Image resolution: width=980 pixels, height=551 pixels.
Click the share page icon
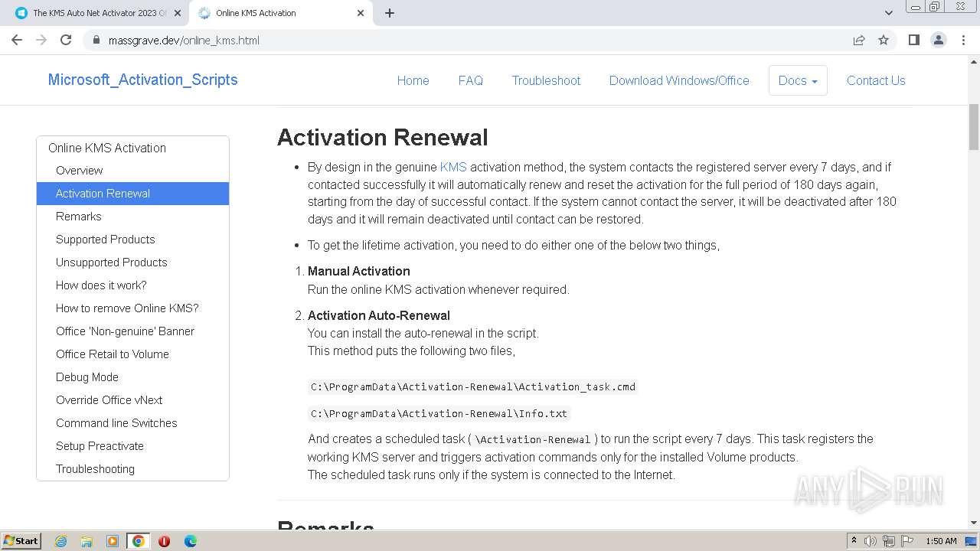pos(859,40)
